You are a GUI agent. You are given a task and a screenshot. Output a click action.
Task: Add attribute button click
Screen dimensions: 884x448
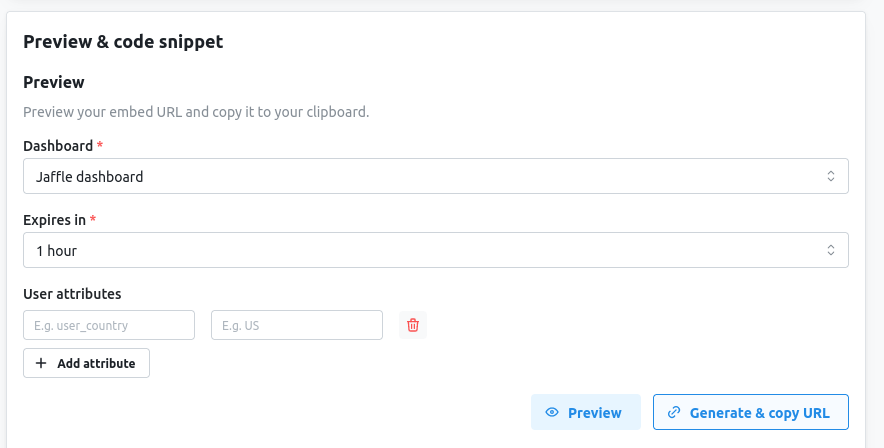tap(86, 363)
